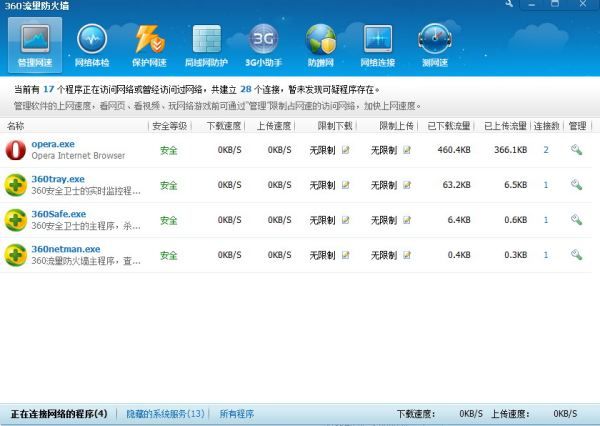
Task: Open manage wrench for 360netman.exe
Action: [x=576, y=255]
